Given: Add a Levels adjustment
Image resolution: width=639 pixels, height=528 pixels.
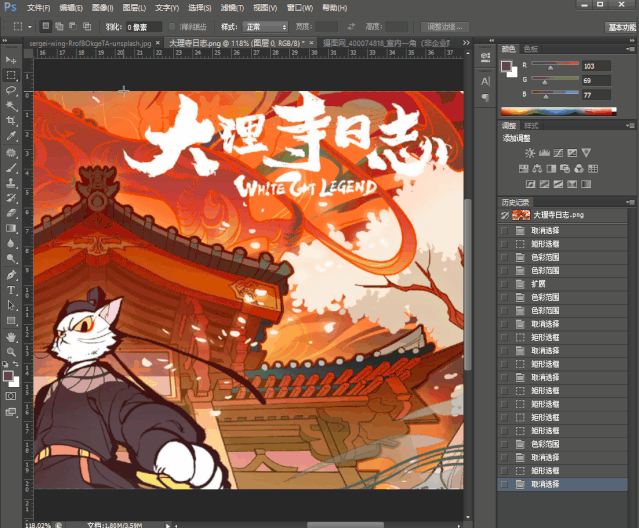Looking at the screenshot, I should (544, 153).
